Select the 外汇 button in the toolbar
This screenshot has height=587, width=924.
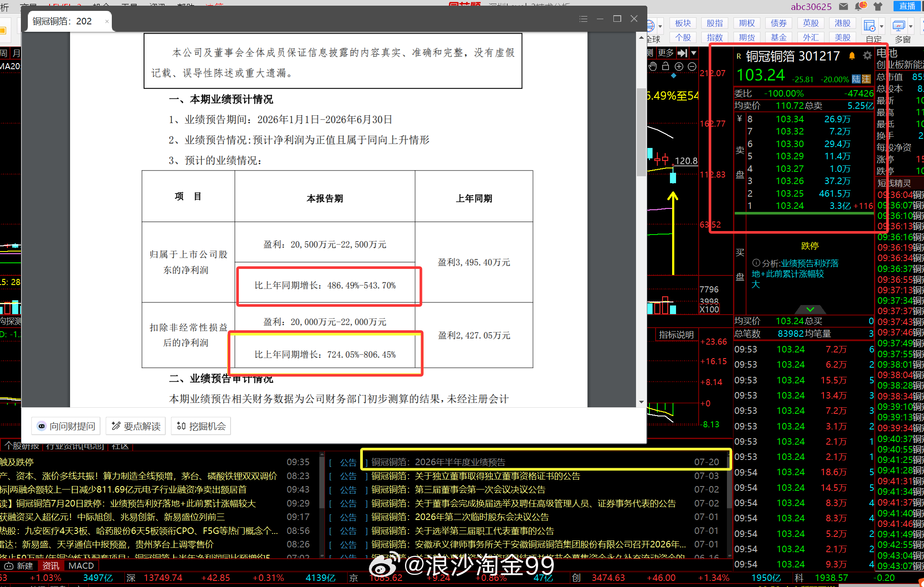click(811, 37)
